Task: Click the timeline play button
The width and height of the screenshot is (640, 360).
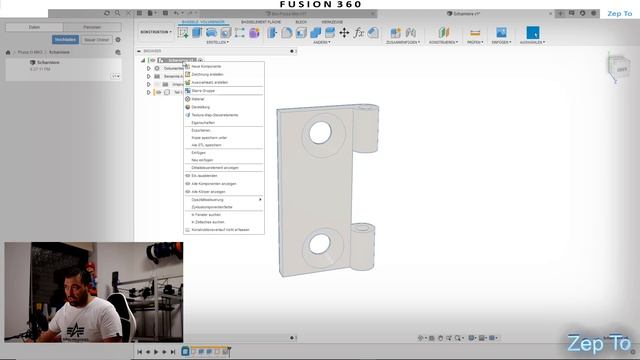Action: (x=156, y=351)
